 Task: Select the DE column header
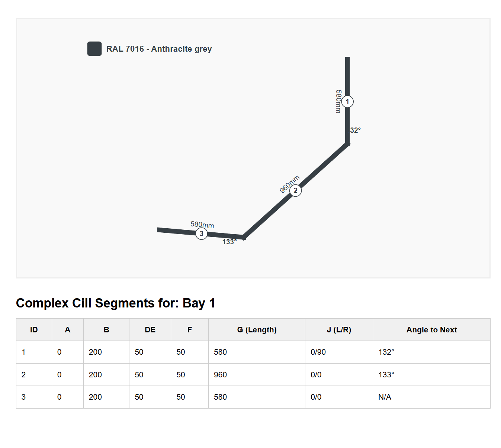tap(150, 330)
